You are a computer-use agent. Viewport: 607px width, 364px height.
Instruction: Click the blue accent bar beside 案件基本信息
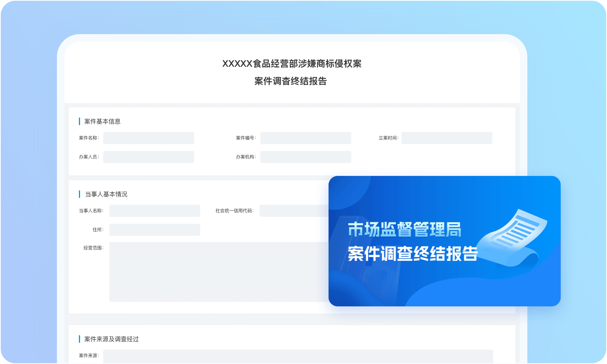pyautogui.click(x=79, y=121)
